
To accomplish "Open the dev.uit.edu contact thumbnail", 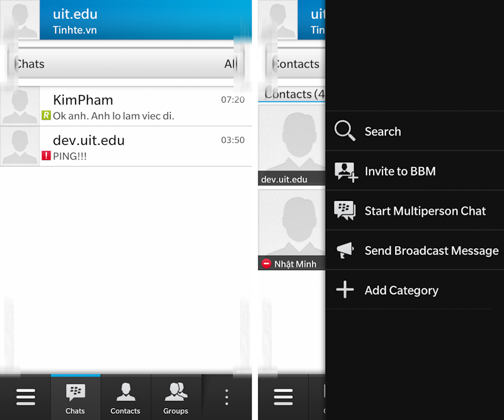I will tap(292, 145).
